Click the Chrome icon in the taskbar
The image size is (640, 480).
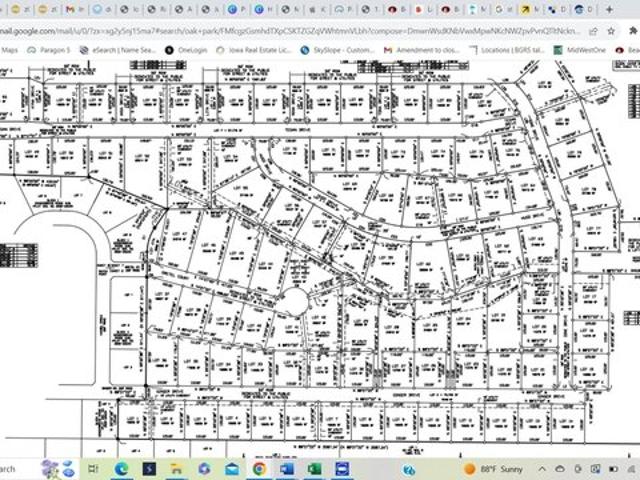(x=259, y=469)
